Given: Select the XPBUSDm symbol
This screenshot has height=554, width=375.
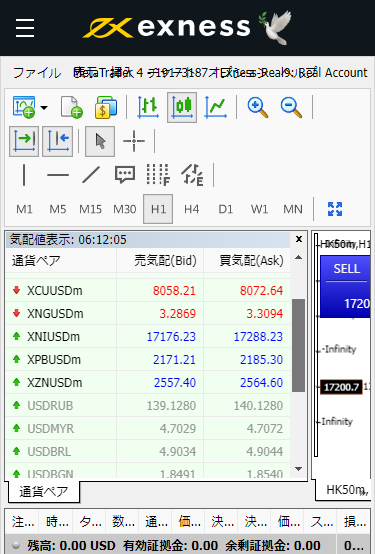Looking at the screenshot, I should [x=54, y=359].
